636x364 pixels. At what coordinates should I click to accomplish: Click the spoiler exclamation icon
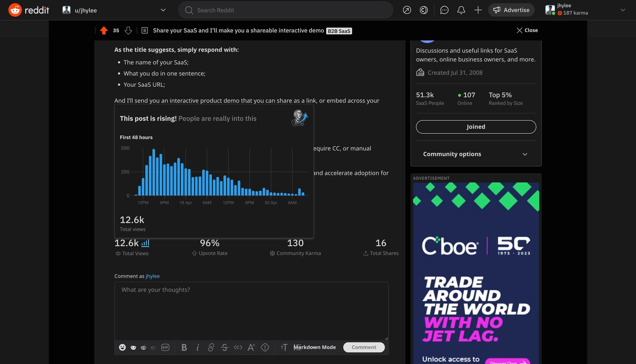265,347
